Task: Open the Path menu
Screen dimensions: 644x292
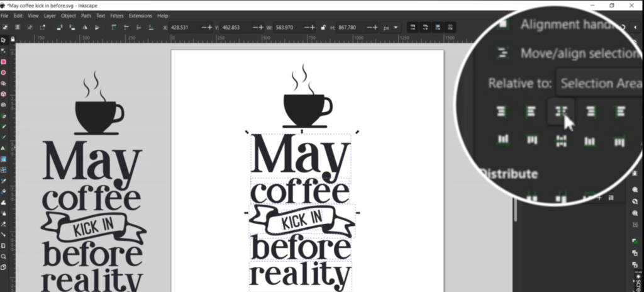Action: pos(85,15)
